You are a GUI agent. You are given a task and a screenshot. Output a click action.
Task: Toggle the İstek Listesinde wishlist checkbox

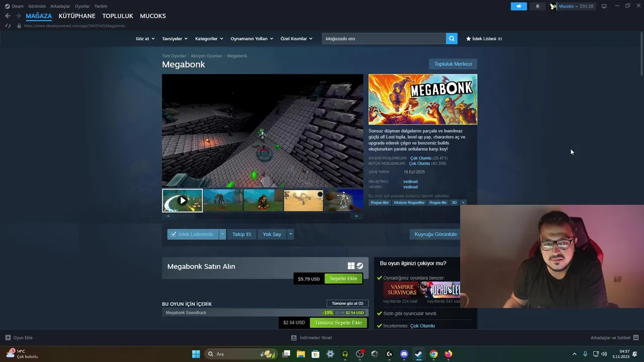tap(173, 234)
